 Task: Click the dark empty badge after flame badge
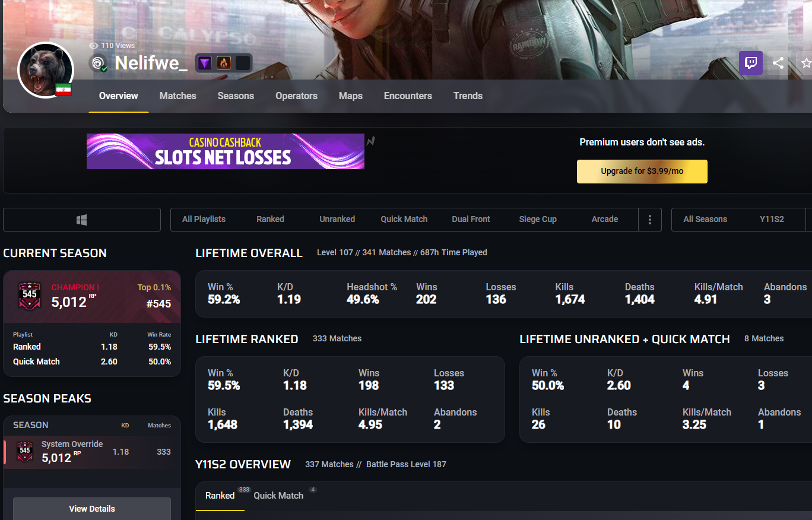[242, 63]
